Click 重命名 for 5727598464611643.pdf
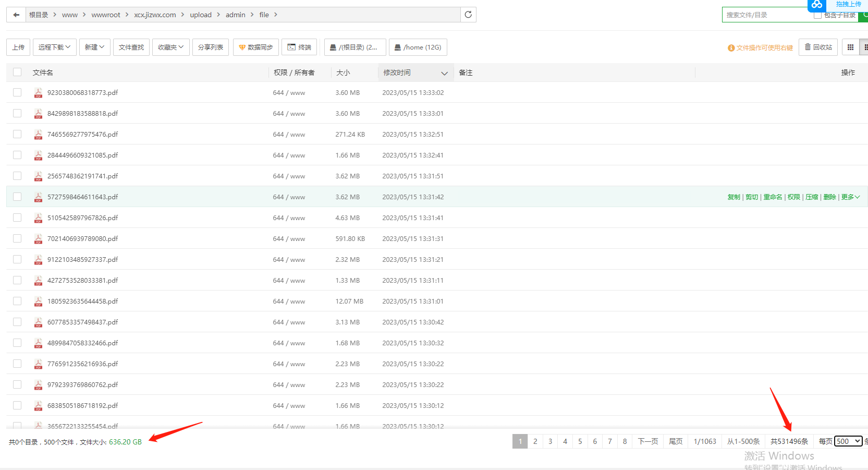Viewport: 868px width, 470px height. [x=773, y=197]
